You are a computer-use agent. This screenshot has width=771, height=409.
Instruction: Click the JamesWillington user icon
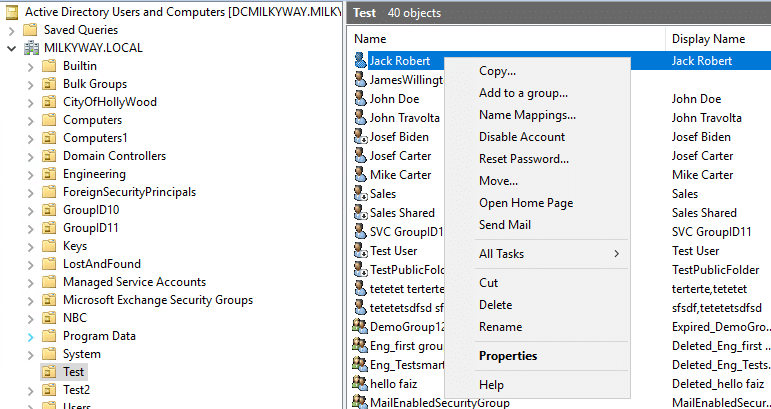pyautogui.click(x=360, y=80)
